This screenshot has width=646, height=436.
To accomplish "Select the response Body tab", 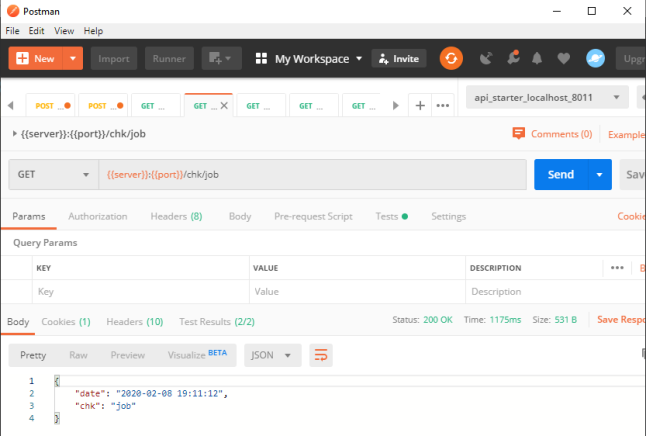I will (18, 321).
